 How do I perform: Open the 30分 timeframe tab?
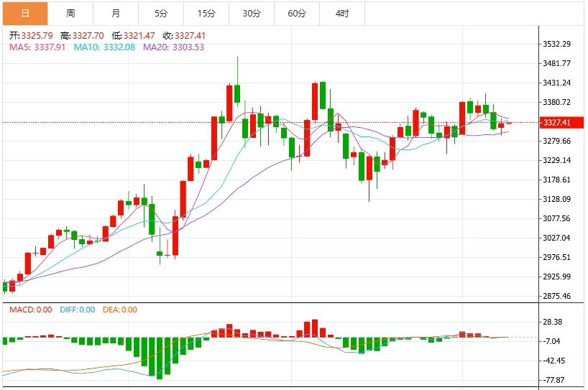click(252, 14)
